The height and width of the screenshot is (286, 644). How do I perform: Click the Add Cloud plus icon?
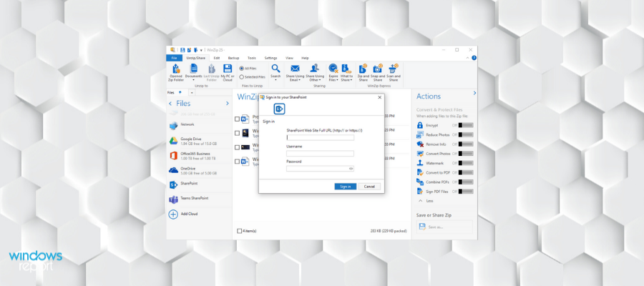[173, 214]
